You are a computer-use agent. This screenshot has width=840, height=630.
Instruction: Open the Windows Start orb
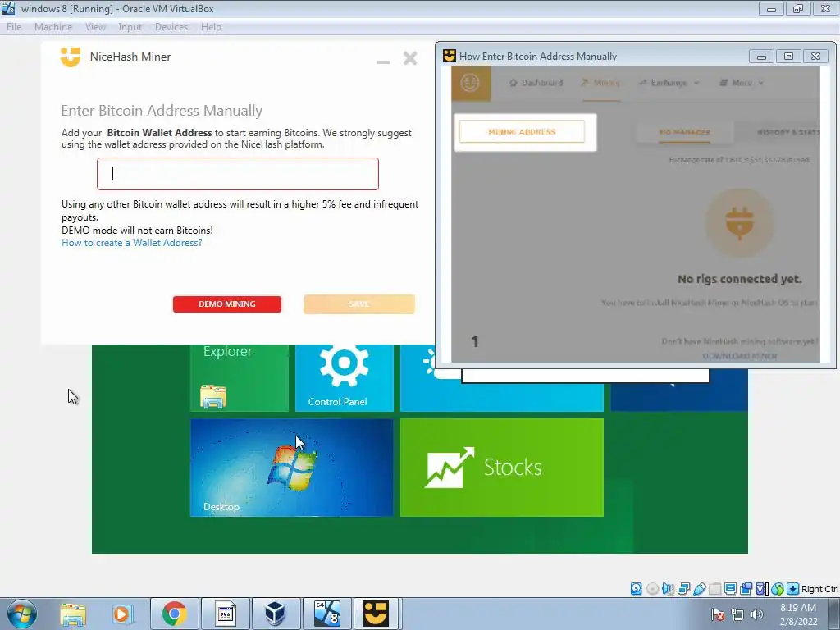[22, 614]
